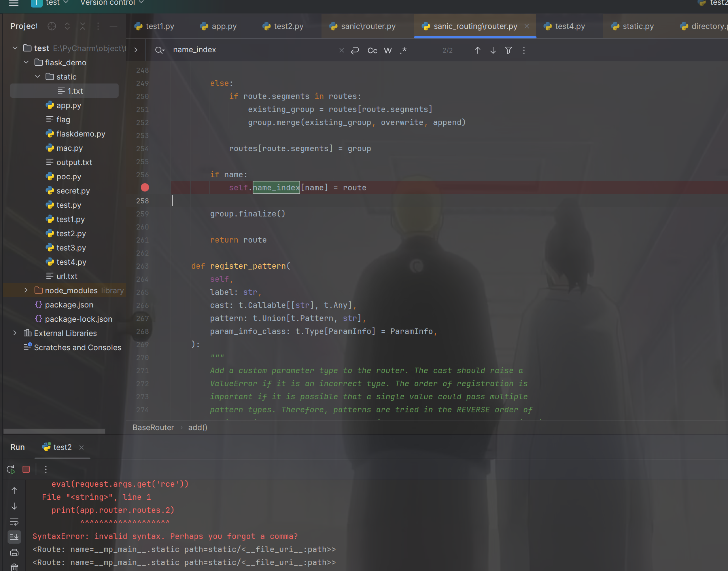
Task: Open the search filter options icon
Action: coord(509,50)
